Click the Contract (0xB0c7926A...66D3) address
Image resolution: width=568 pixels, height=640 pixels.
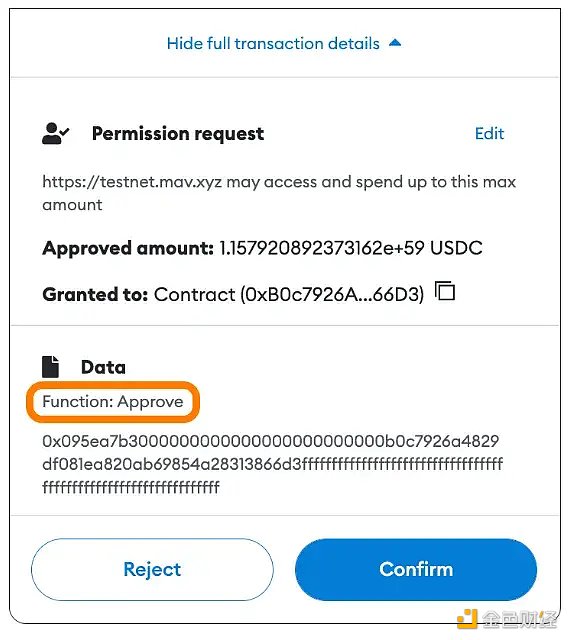[289, 294]
